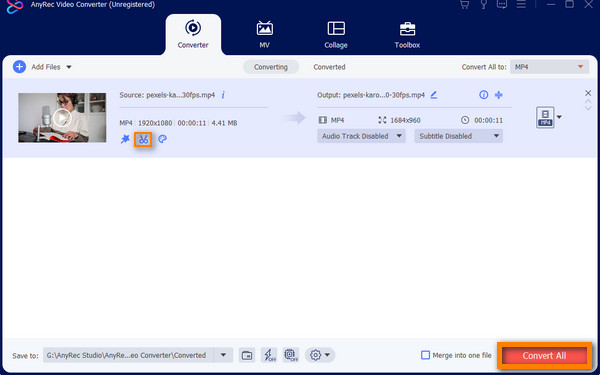Screen dimensions: 600x375
Task: Open output folder icon
Action: point(247,355)
